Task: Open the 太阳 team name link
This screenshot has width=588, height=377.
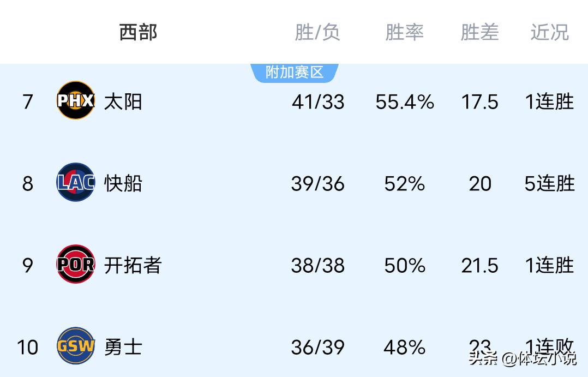Action: pyautogui.click(x=123, y=101)
